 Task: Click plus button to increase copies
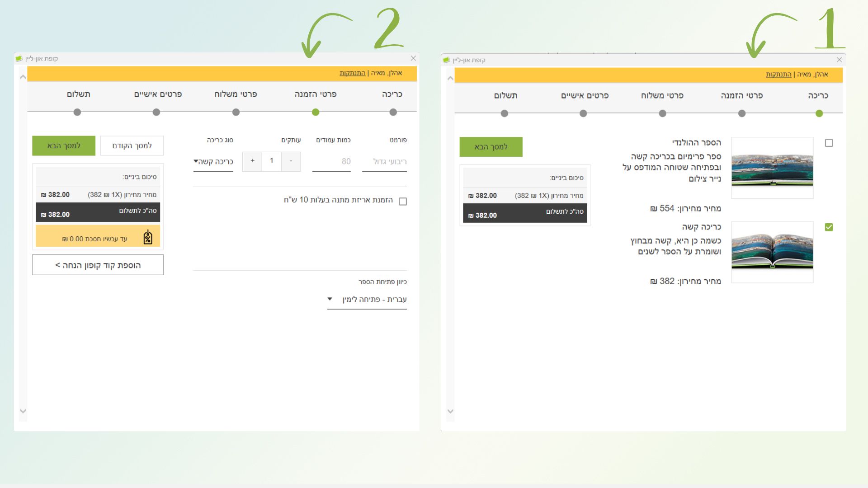(252, 161)
